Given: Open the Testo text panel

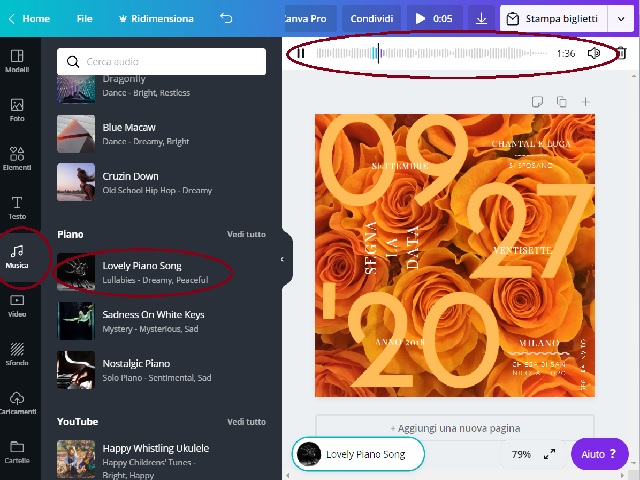Looking at the screenshot, I should 17,208.
